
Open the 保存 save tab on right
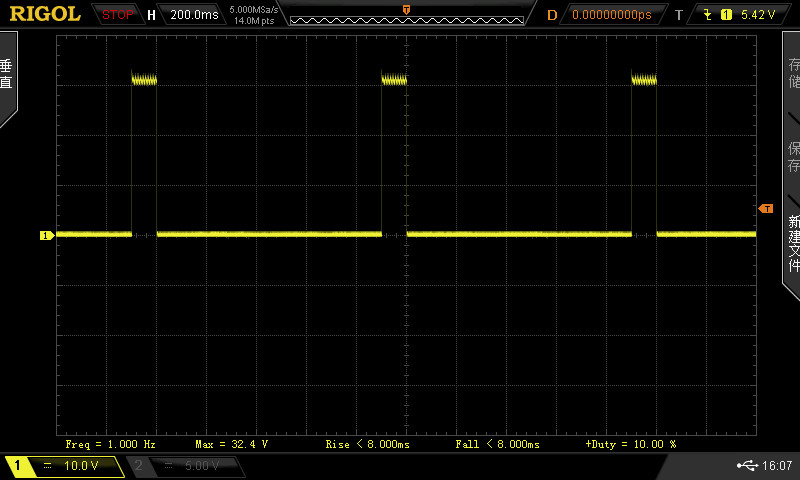pos(793,156)
